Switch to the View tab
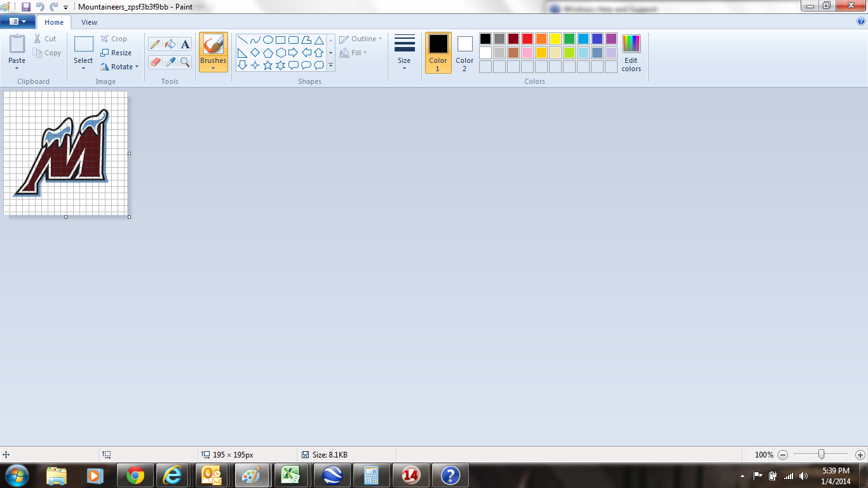The image size is (868, 488). pyautogui.click(x=89, y=22)
